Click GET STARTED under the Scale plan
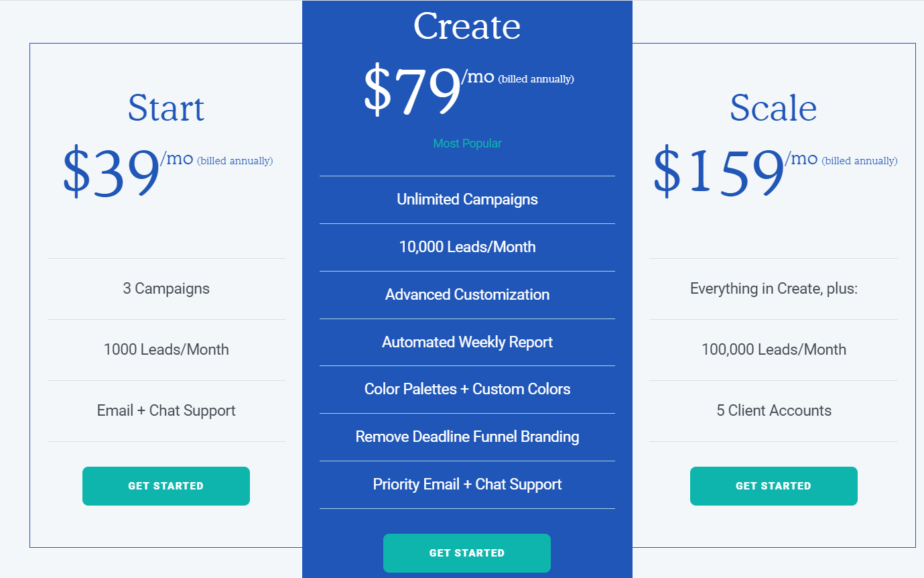This screenshot has width=924, height=578. [773, 485]
